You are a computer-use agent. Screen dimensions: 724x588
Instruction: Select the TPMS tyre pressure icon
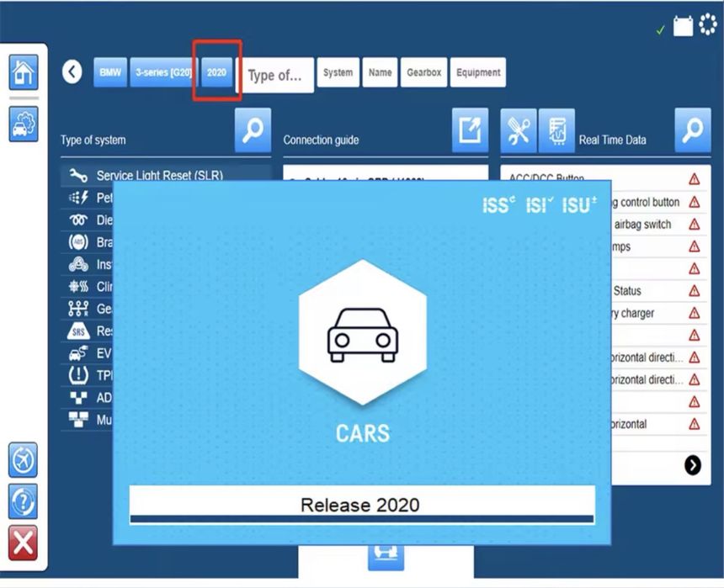[78, 375]
